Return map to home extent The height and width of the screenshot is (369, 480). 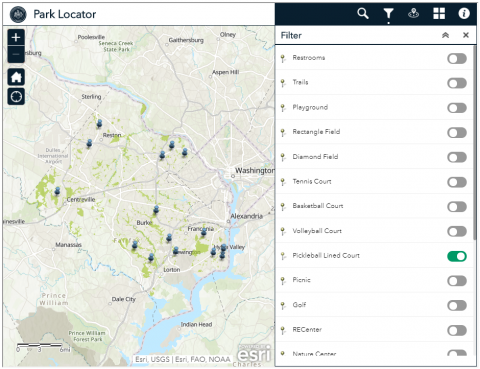tap(16, 77)
